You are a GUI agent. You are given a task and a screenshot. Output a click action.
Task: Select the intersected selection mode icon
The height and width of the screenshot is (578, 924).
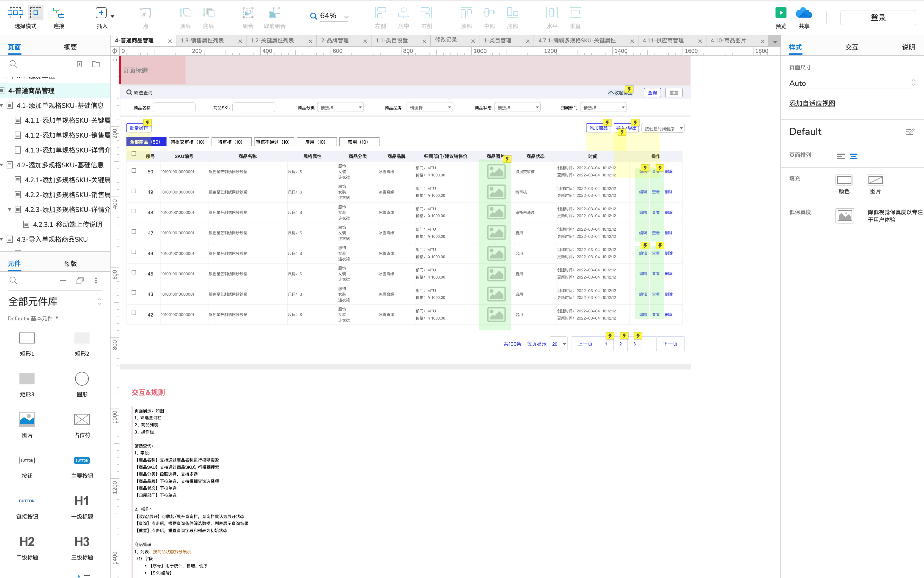[15, 13]
